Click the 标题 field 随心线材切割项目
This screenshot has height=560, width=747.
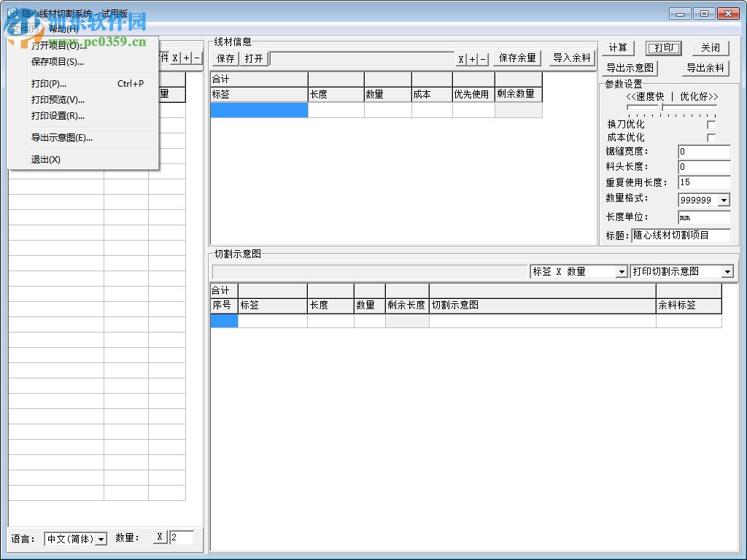pyautogui.click(x=681, y=236)
